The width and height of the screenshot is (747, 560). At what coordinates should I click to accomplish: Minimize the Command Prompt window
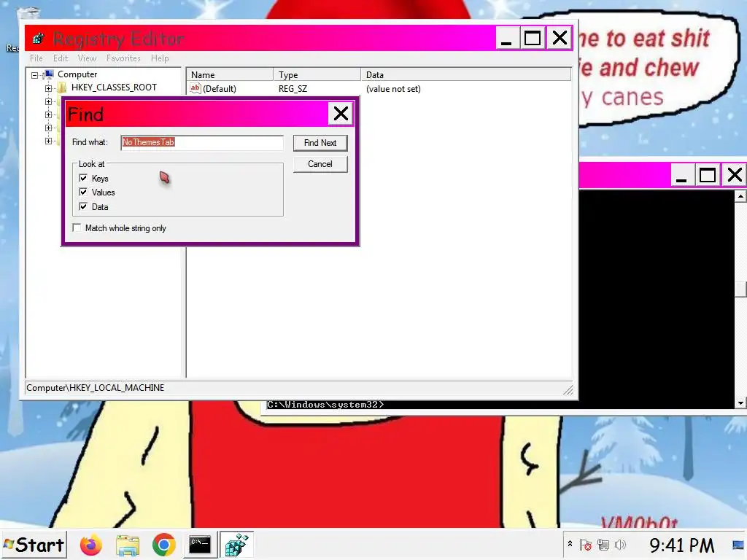point(682,175)
